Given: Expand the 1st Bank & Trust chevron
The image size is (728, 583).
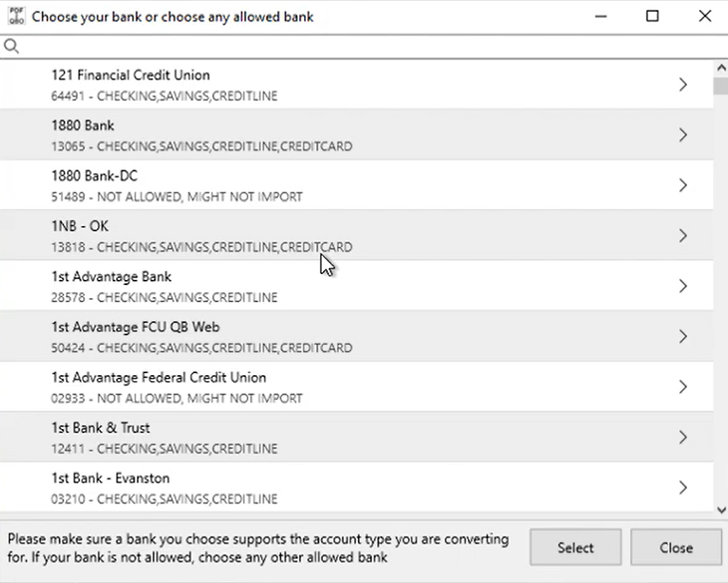Looking at the screenshot, I should (x=683, y=437).
